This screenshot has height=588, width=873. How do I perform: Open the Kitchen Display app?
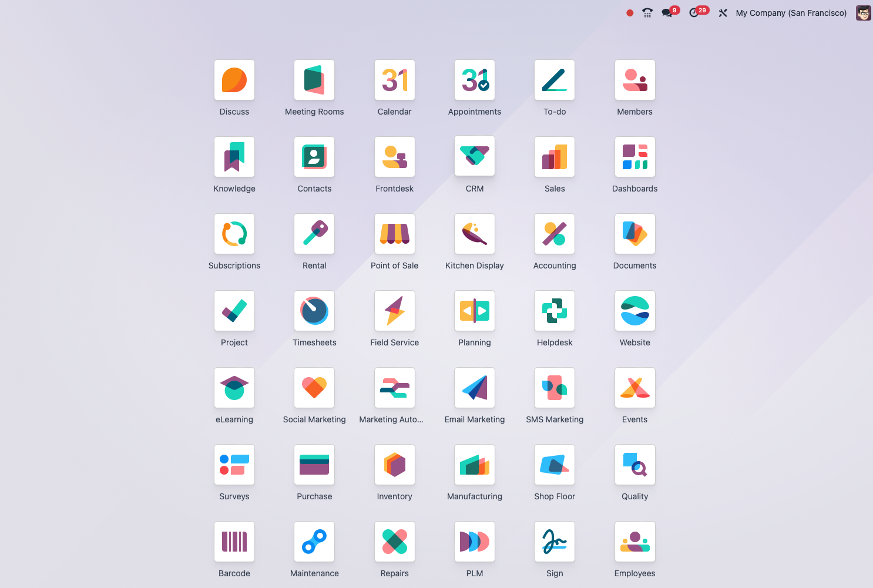475,234
